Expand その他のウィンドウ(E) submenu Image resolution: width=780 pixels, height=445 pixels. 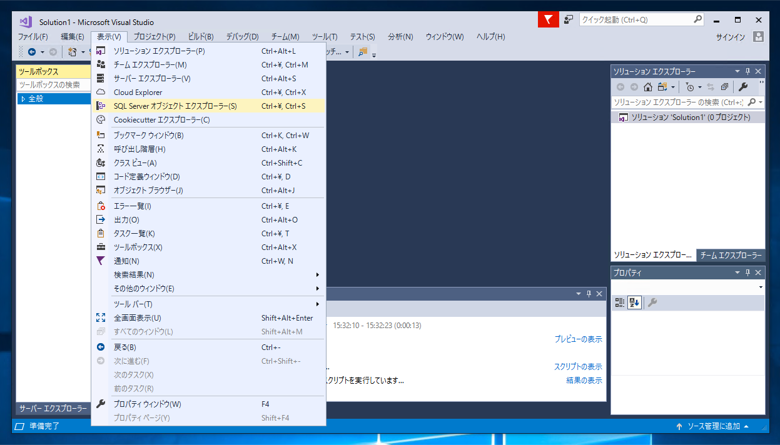209,289
